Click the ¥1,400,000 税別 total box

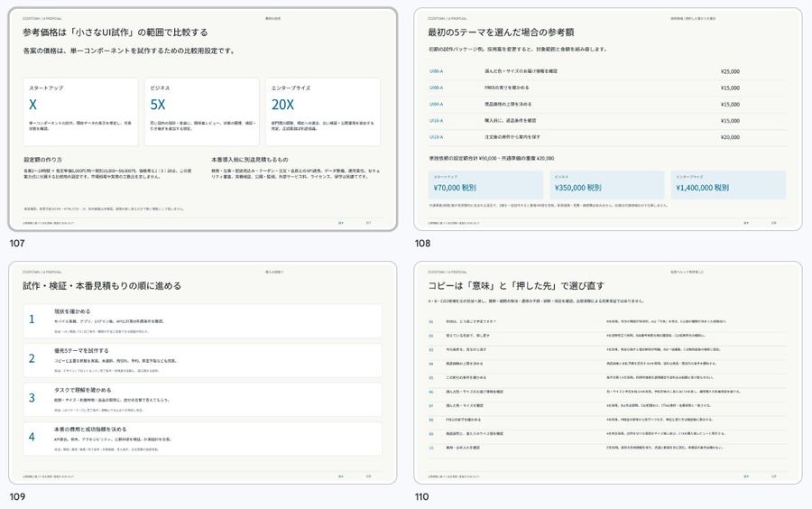coord(728,185)
